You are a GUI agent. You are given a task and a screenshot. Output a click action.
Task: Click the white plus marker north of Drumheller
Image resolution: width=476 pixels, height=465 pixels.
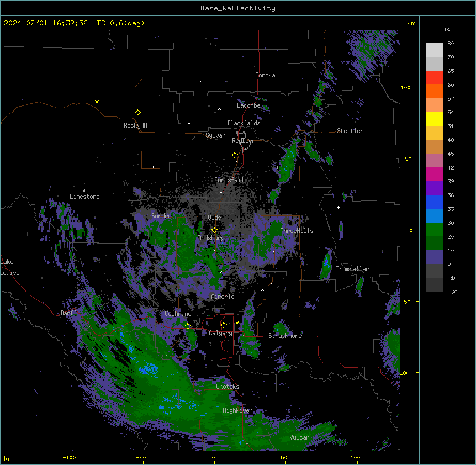[x=338, y=207]
